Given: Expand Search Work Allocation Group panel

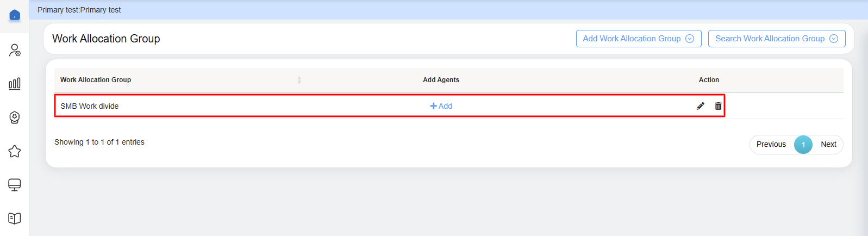Looking at the screenshot, I should click(x=776, y=39).
